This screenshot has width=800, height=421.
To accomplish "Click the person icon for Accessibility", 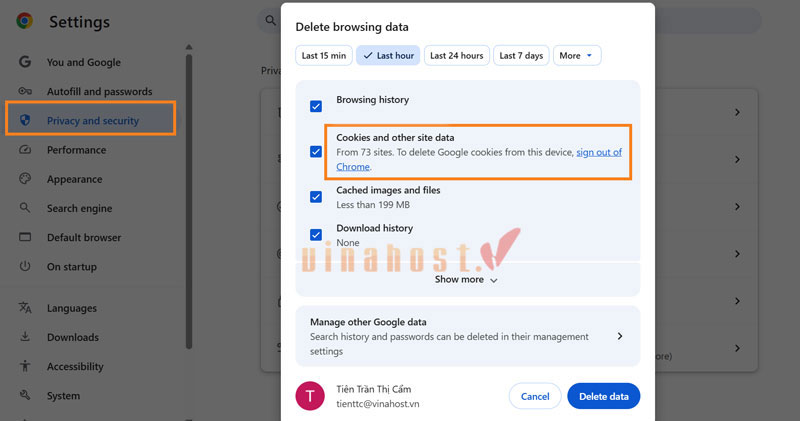I will pyautogui.click(x=24, y=366).
